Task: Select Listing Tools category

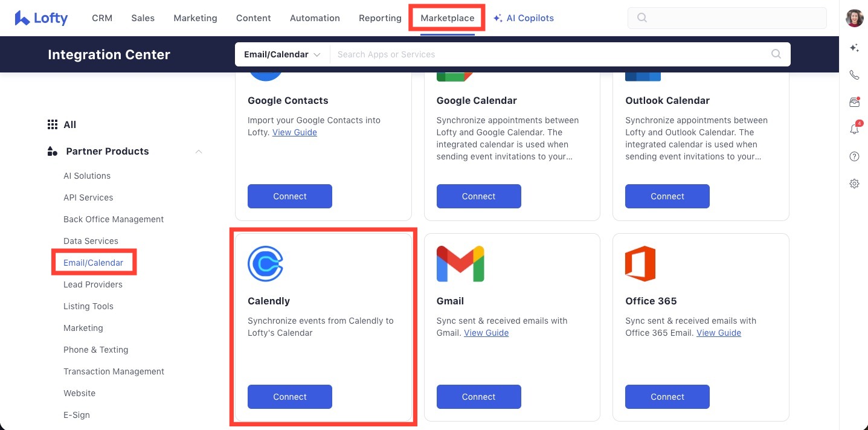Action: tap(88, 306)
